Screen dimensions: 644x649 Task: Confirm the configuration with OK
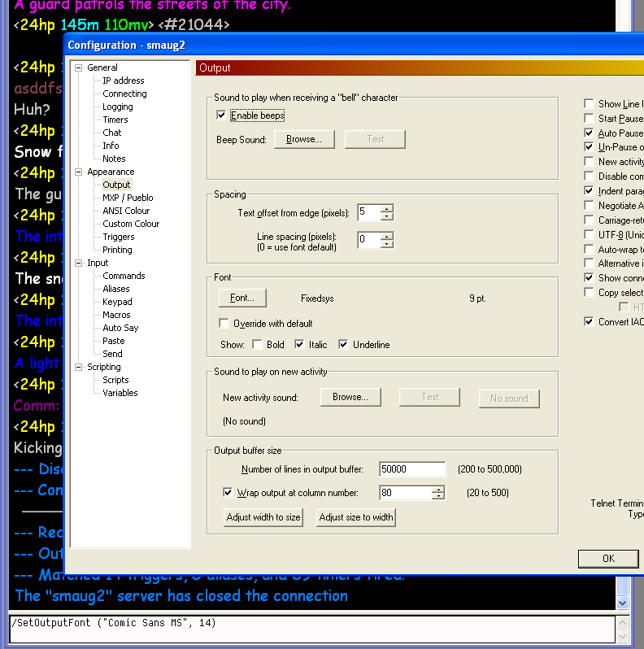coord(608,559)
